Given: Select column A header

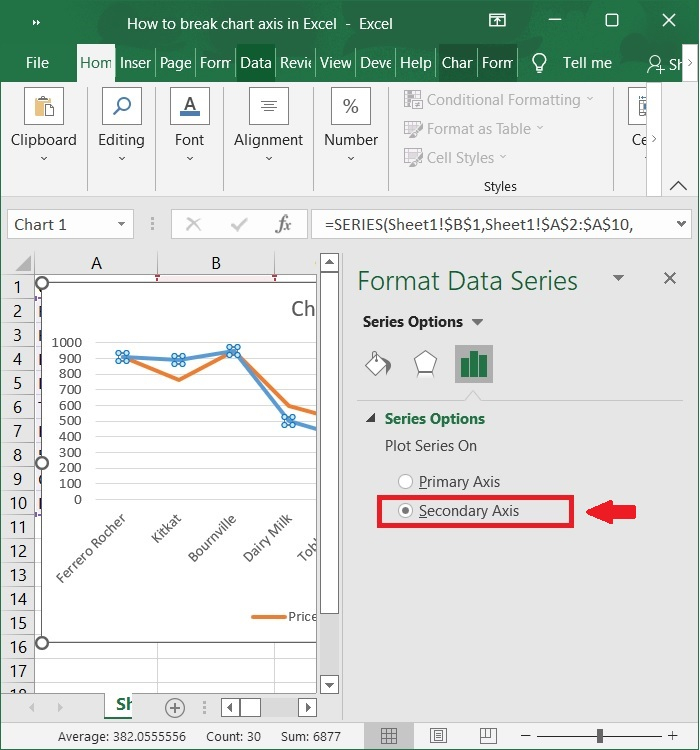Looking at the screenshot, I should pyautogui.click(x=96, y=263).
